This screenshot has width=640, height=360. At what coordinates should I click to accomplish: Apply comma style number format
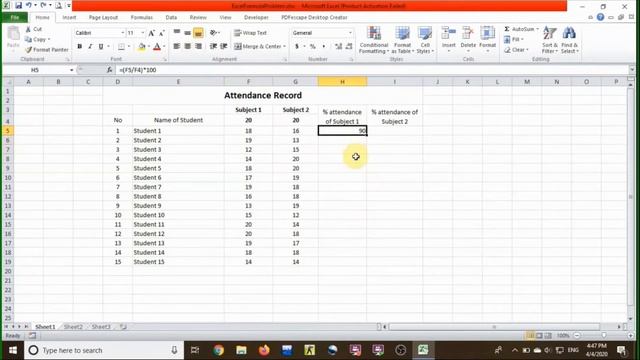pyautogui.click(x=324, y=47)
